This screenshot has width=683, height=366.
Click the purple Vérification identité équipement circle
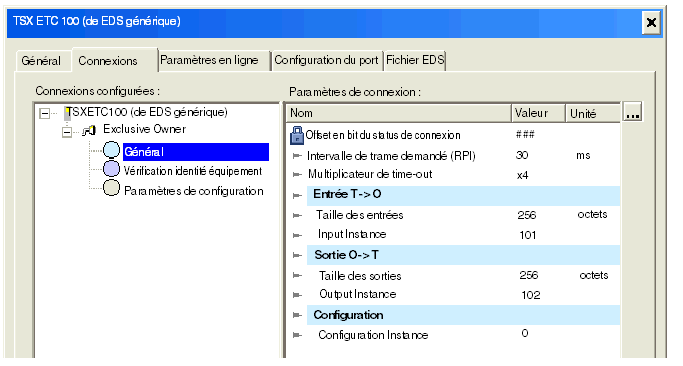coord(112,169)
